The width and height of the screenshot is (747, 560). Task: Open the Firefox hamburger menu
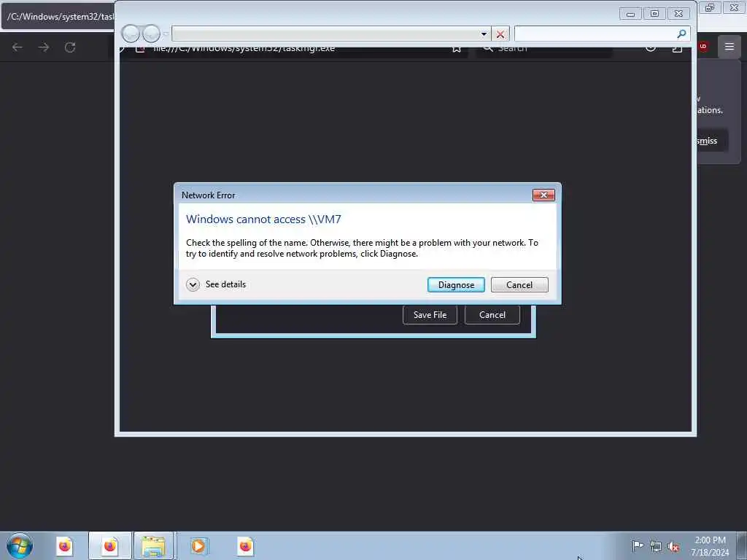[x=729, y=47]
